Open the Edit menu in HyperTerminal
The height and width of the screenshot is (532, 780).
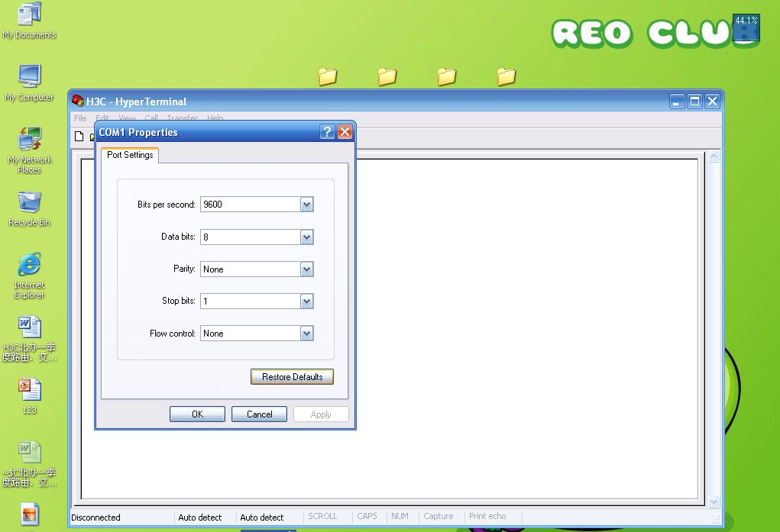(x=102, y=118)
